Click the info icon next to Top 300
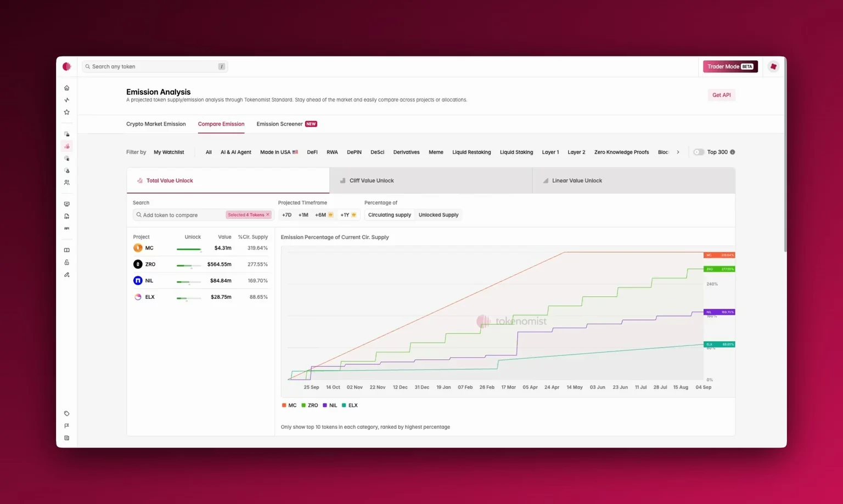The image size is (843, 504). 733,152
